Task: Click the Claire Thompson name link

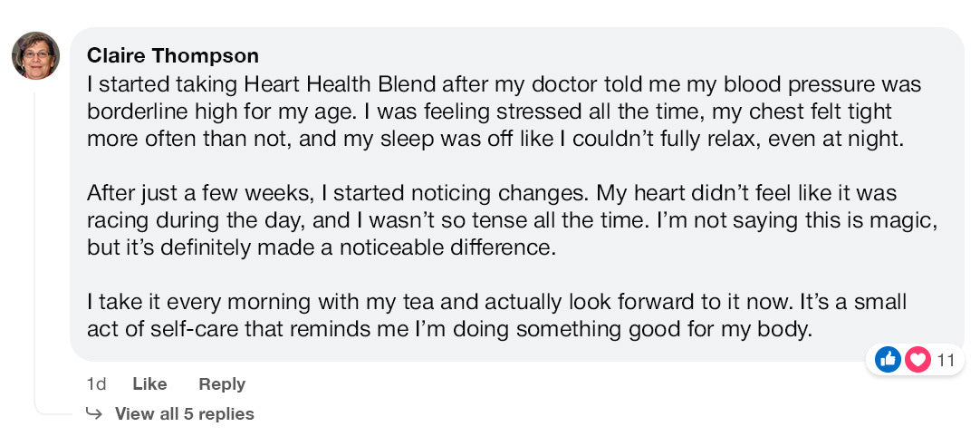Action: [x=173, y=56]
